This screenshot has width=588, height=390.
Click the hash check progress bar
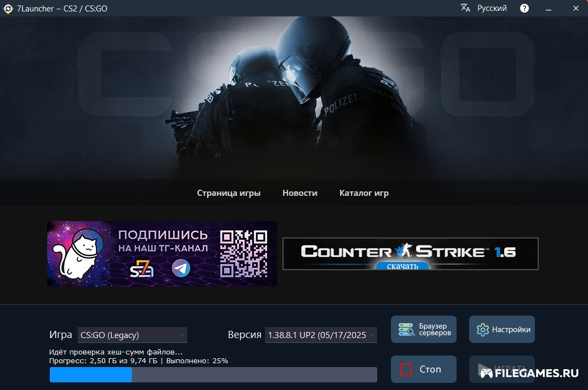point(214,375)
